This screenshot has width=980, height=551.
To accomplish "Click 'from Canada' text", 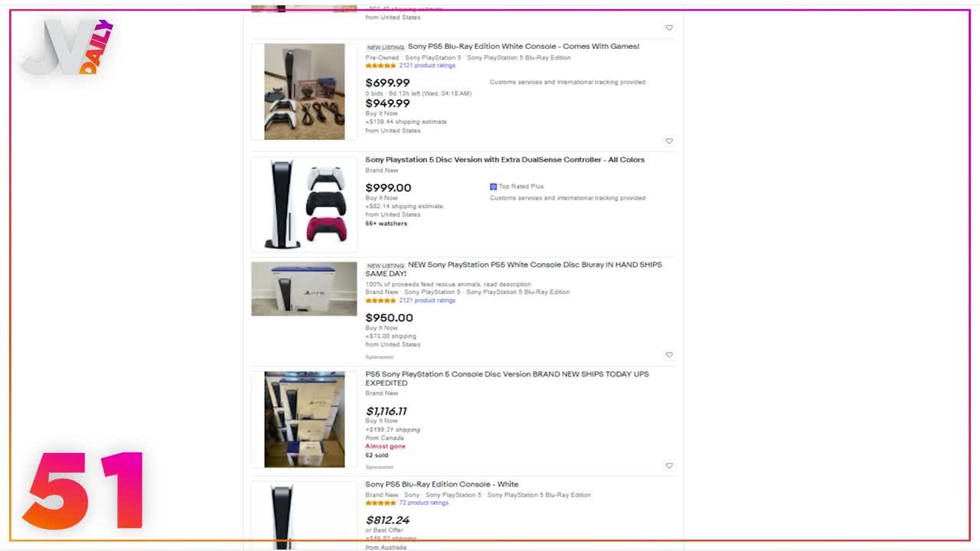I will tap(384, 438).
